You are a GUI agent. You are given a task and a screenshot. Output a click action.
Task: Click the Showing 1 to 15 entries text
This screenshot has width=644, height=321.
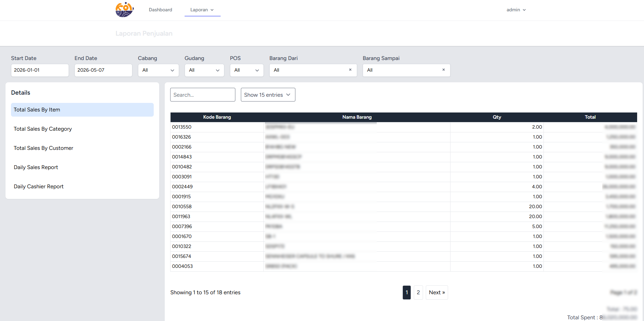point(205,293)
